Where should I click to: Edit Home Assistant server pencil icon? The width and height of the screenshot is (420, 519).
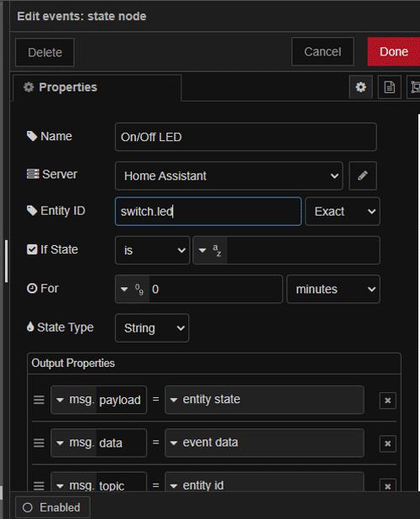(363, 176)
